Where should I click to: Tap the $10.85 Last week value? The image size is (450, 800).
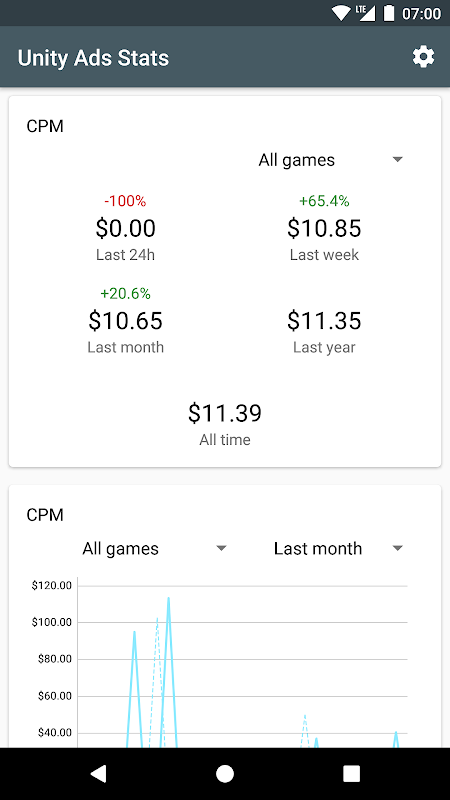[x=324, y=228]
